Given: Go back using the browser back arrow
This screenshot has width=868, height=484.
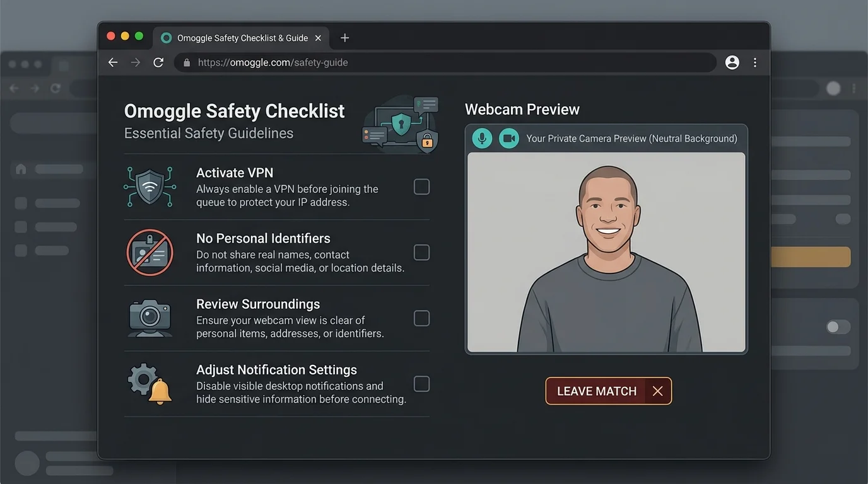Looking at the screenshot, I should pyautogui.click(x=113, y=62).
